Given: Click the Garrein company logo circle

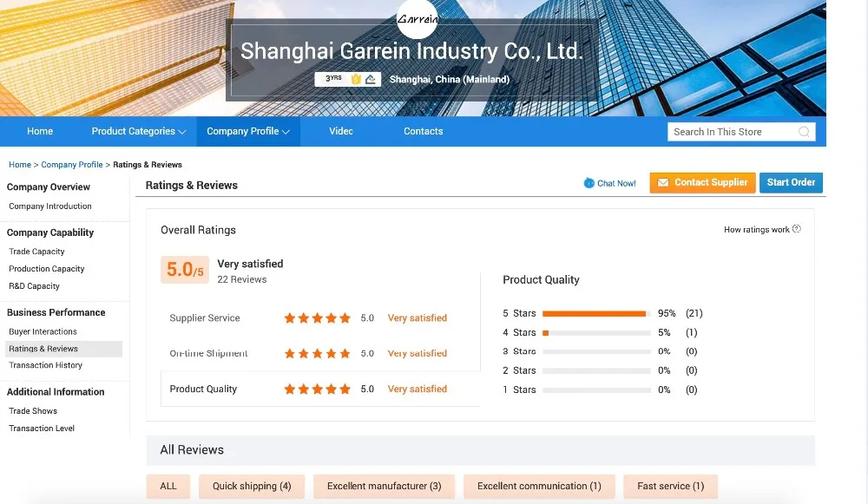Looking at the screenshot, I should pyautogui.click(x=417, y=19).
